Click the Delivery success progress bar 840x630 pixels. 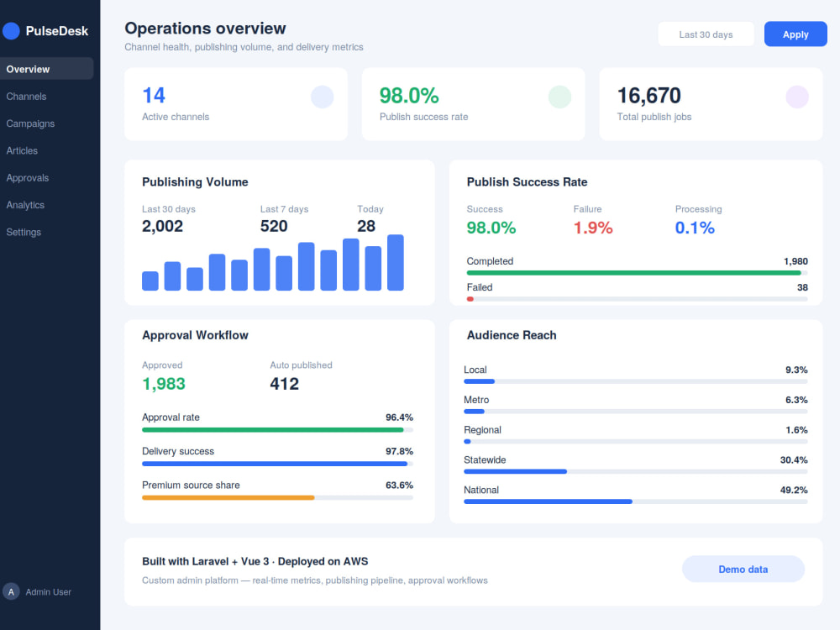pos(277,464)
